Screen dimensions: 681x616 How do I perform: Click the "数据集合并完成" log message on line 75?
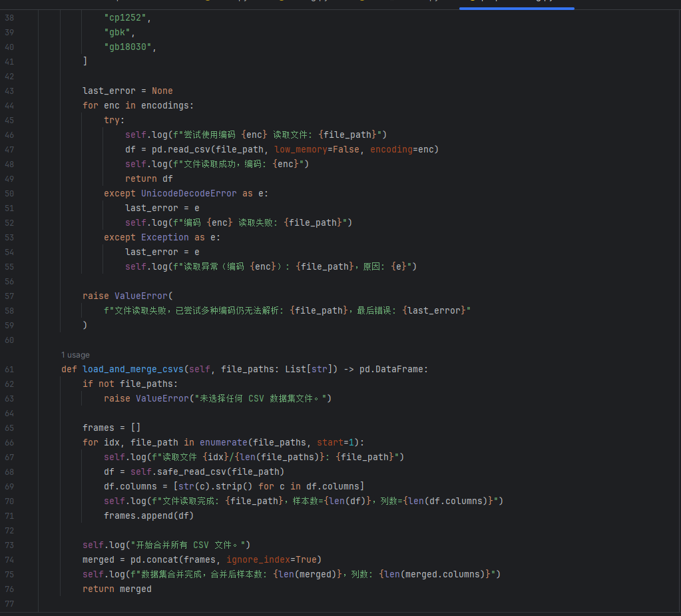(171, 574)
